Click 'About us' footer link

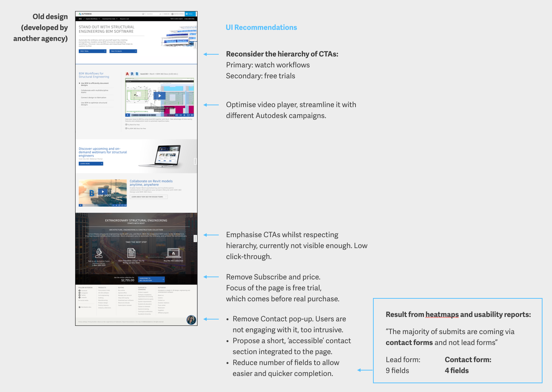(x=161, y=295)
